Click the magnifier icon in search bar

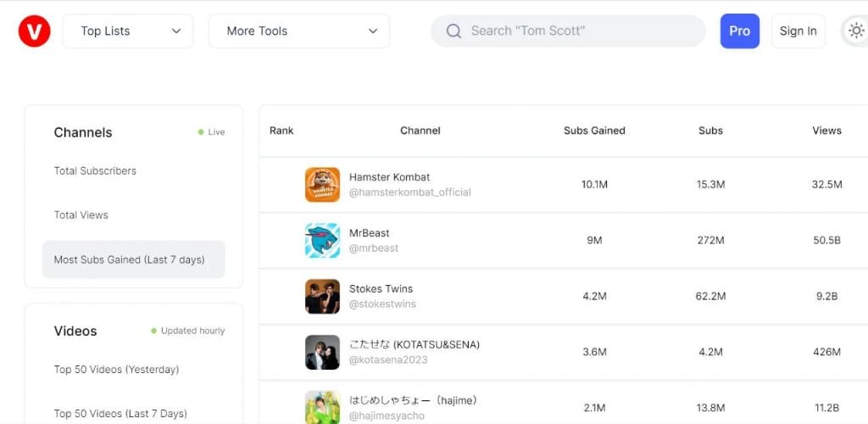click(x=453, y=31)
